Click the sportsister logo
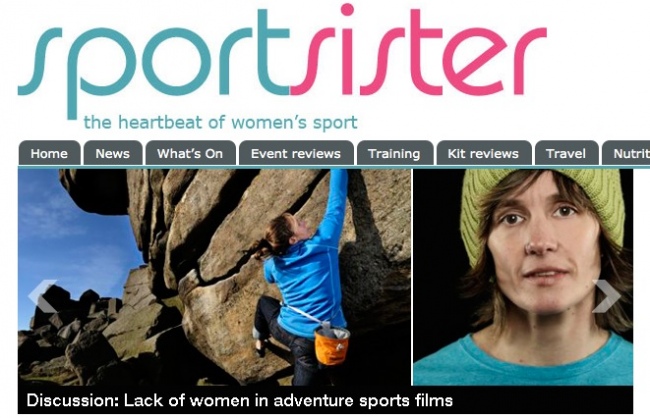Viewport: 650px width, 418px height. [x=282, y=68]
